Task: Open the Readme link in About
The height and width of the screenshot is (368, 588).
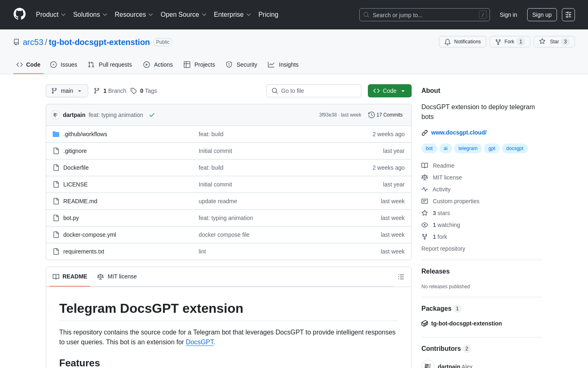Action: 438,166
